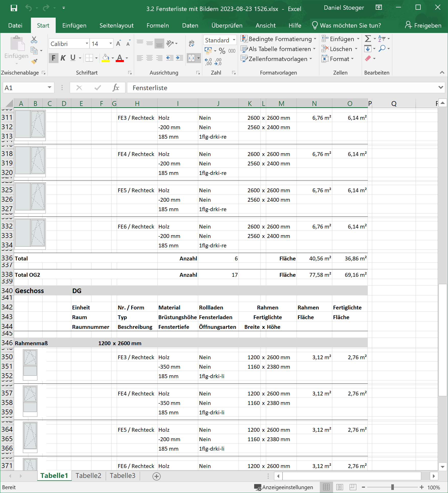Decrease indent icon in Ausrichtung

(x=170, y=58)
